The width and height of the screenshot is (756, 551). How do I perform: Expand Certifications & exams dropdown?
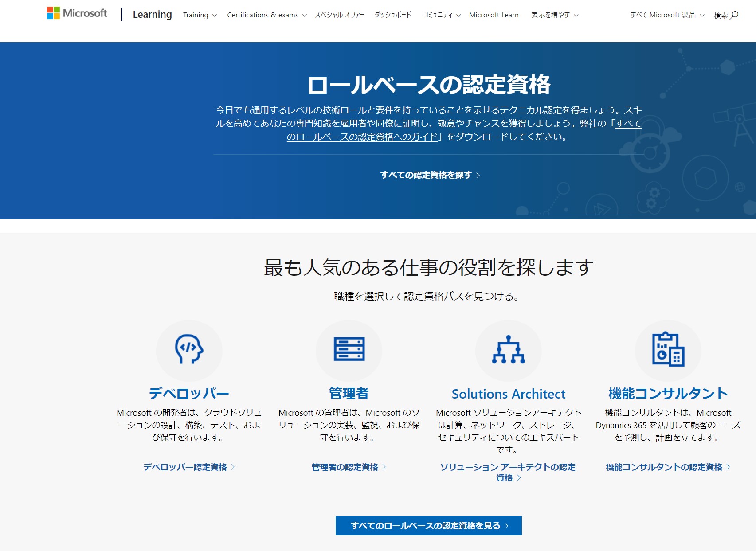[267, 15]
